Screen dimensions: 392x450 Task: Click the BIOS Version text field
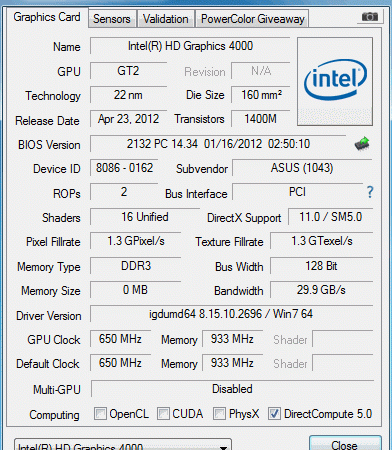[x=218, y=144]
